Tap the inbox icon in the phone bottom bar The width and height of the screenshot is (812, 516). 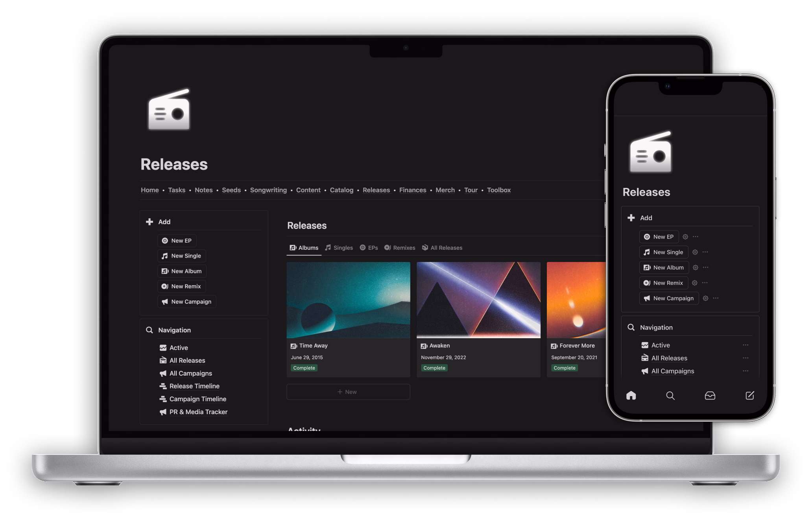[710, 396]
